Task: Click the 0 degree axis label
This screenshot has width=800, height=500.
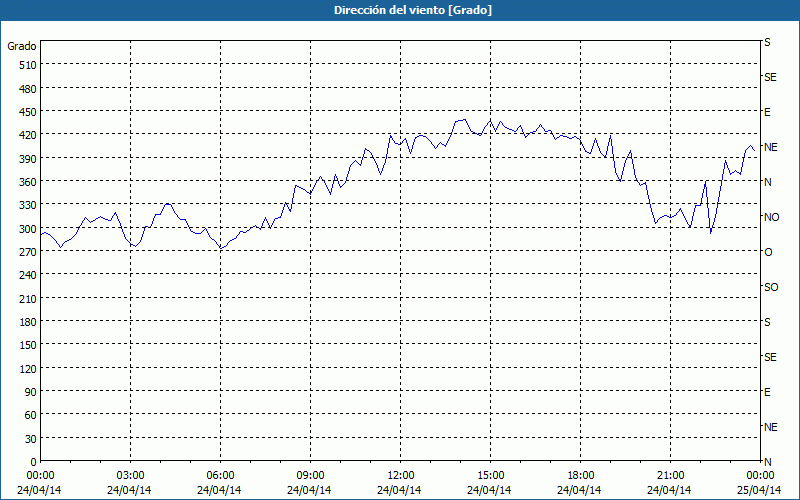Action: click(34, 462)
